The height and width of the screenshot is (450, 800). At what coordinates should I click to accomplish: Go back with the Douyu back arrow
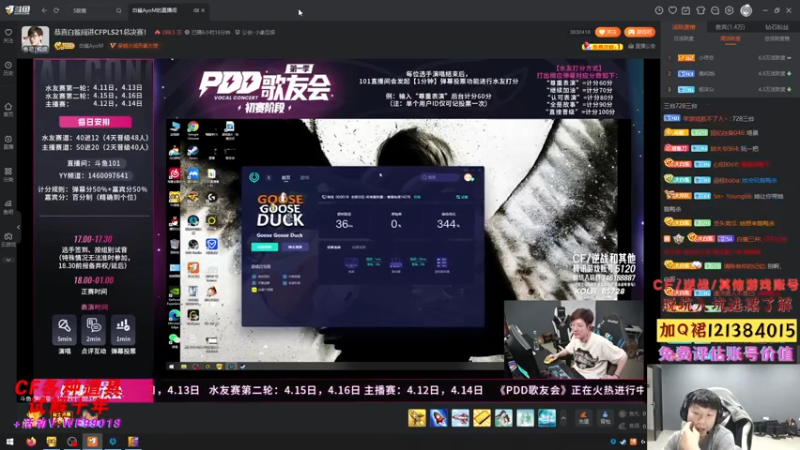[x=44, y=10]
